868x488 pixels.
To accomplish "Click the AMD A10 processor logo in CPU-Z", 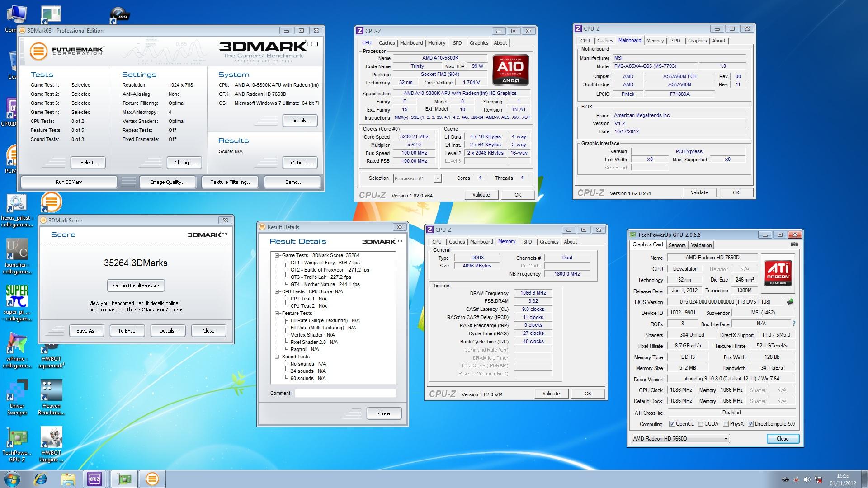I will tap(510, 70).
